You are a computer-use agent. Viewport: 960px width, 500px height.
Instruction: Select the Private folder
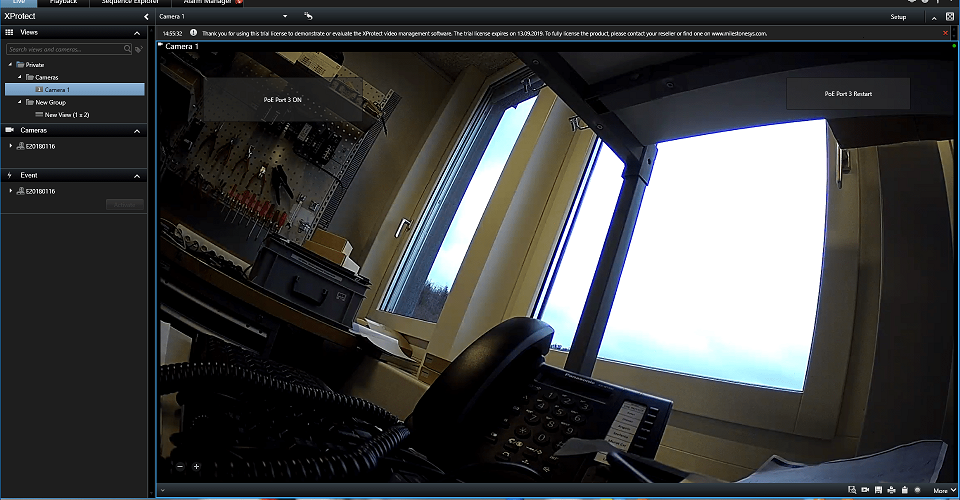tap(31, 65)
